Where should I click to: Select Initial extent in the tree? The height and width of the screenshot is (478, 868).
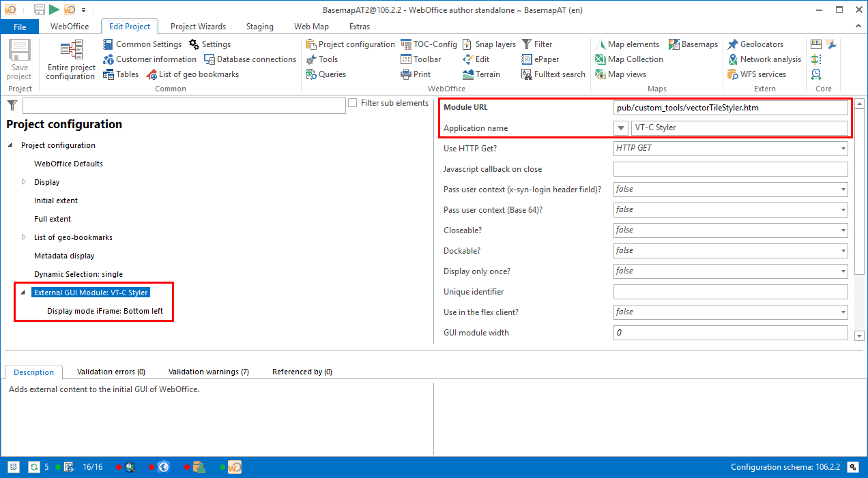[x=56, y=200]
